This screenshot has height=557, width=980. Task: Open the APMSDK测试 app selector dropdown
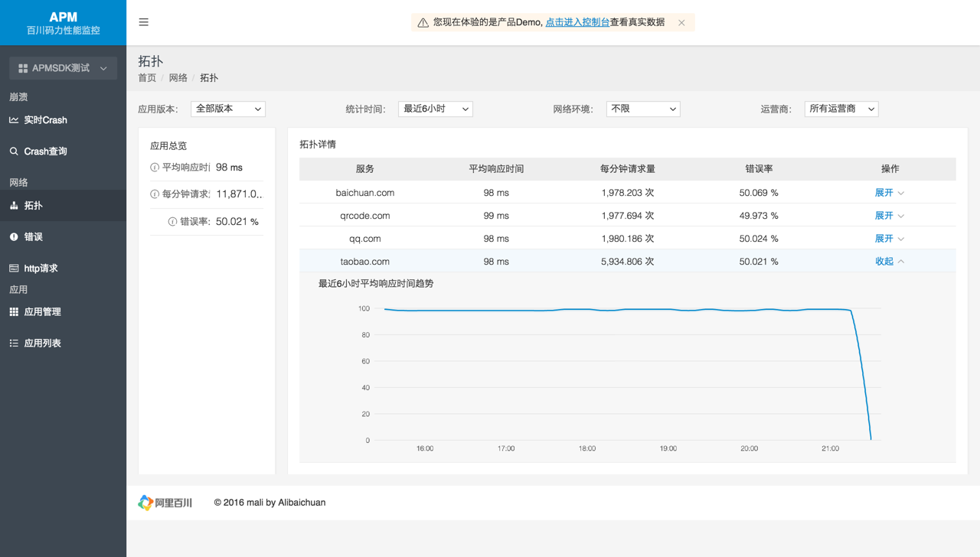pos(64,68)
